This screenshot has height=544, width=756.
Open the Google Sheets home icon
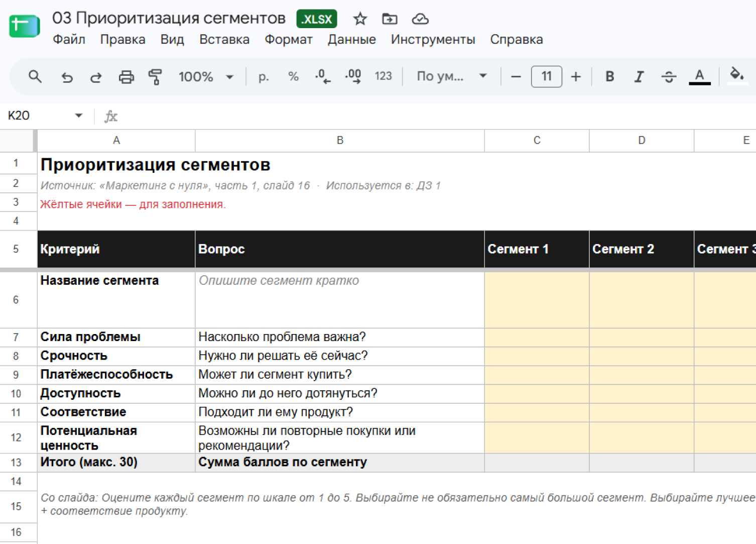24,26
